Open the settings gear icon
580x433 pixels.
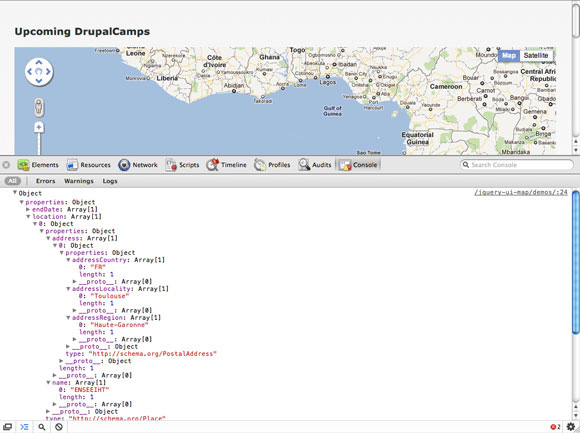tap(571, 427)
